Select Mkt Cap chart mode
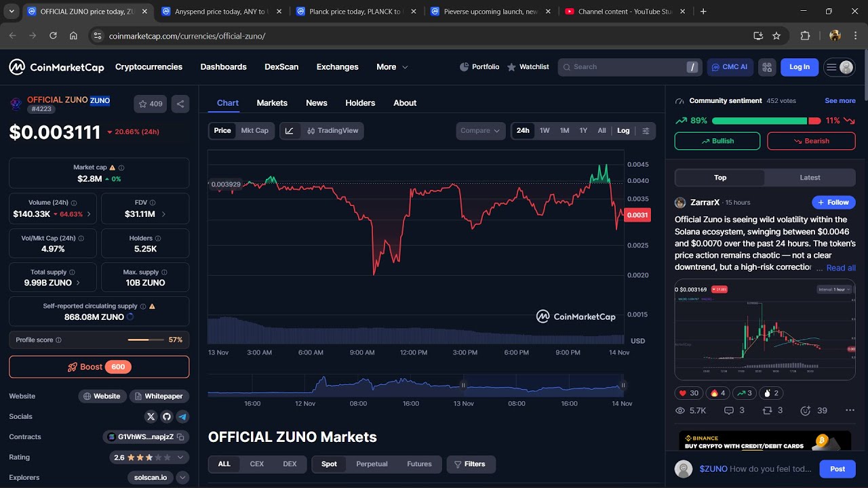Screen dimensions: 868x488 point(255,131)
